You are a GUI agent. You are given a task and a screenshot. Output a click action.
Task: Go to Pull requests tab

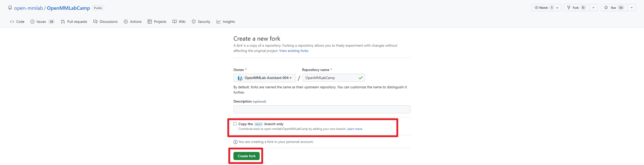74,22
